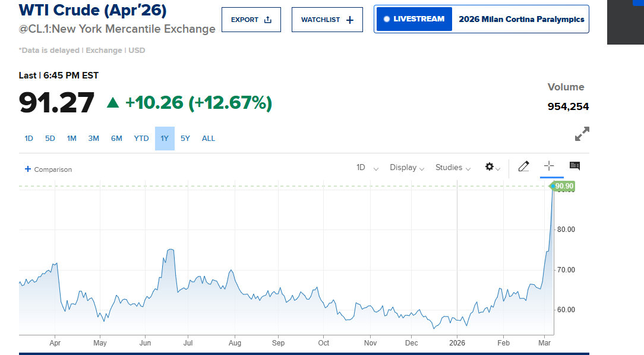Image resolution: width=644 pixels, height=355 pixels.
Task: Open chart settings gear menu
Action: [490, 167]
